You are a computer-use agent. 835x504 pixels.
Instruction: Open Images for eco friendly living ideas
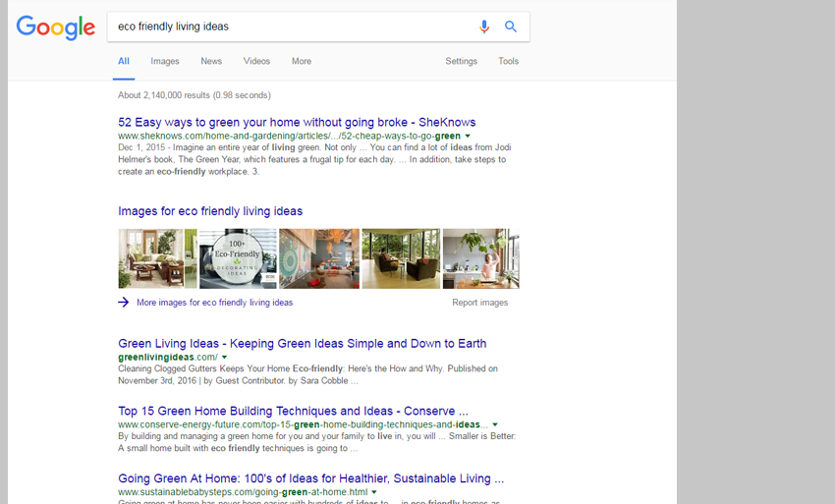210,211
